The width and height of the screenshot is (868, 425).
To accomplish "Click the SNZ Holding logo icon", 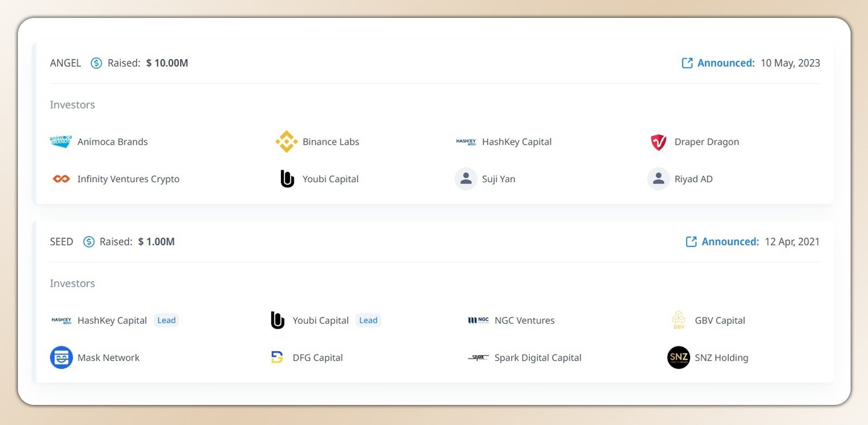I will coord(679,358).
